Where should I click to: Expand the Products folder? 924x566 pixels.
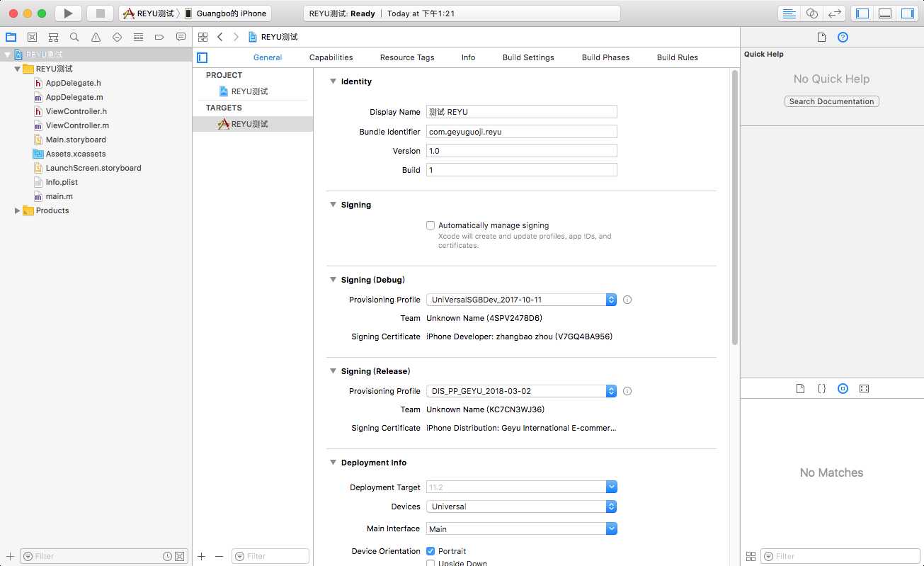17,210
